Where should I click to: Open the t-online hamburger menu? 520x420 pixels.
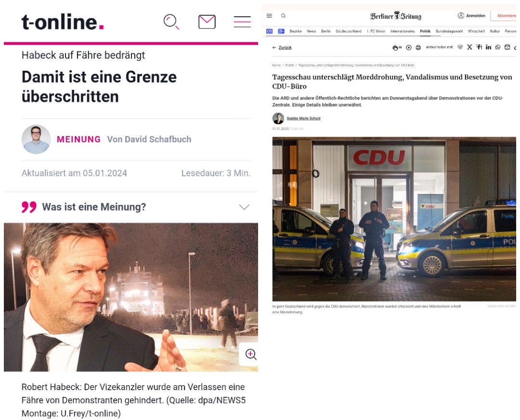[x=242, y=22]
